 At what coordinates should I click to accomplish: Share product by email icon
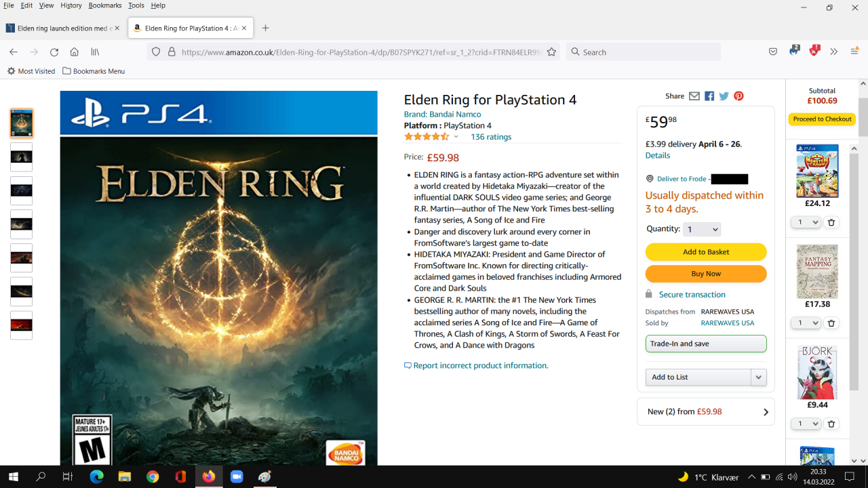click(x=694, y=96)
